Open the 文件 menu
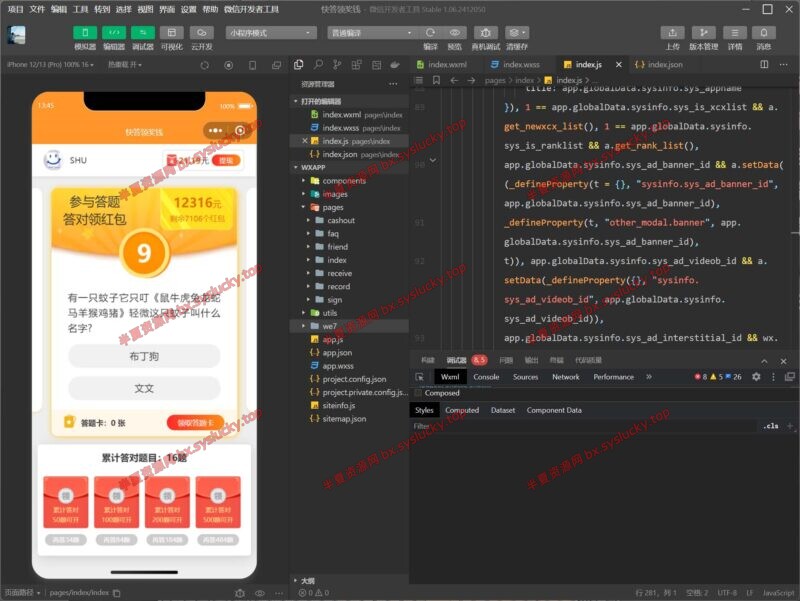The image size is (800, 601). coord(37,9)
